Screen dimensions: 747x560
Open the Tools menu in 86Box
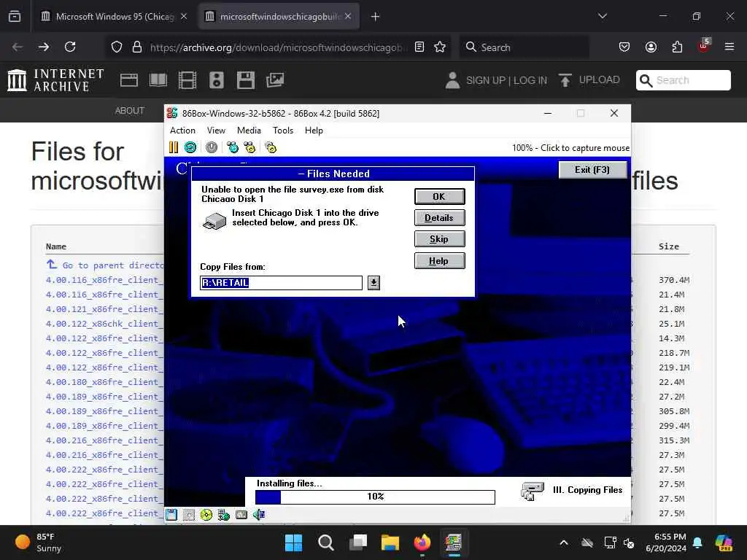pos(282,131)
